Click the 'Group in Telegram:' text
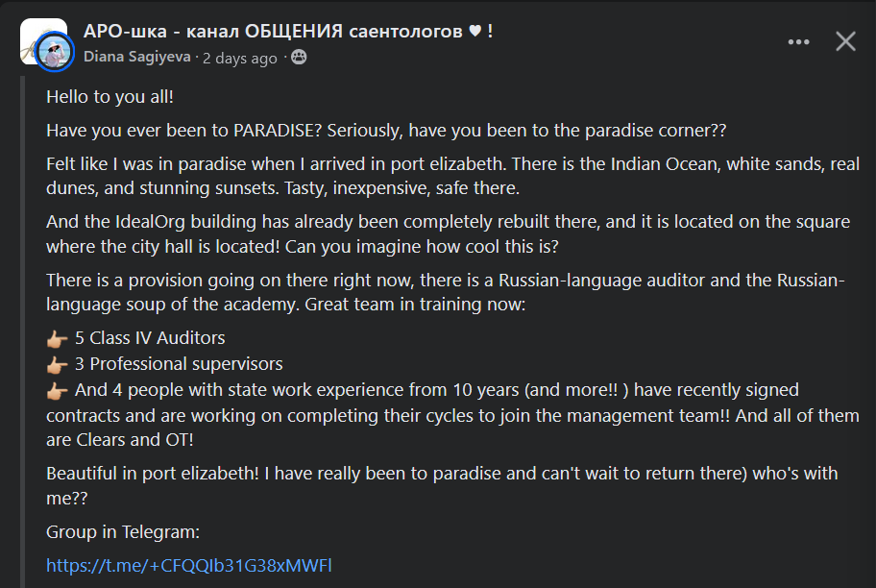Screen dimensions: 876x588 122,531
